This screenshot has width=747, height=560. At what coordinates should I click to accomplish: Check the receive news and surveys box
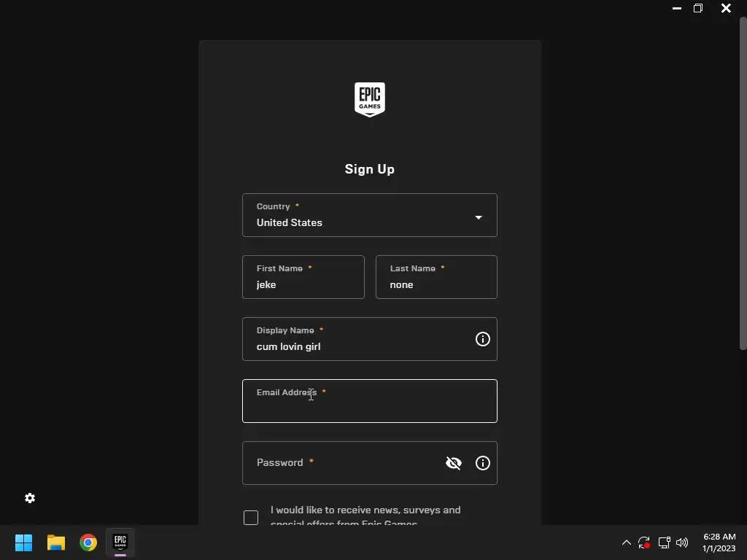point(251,518)
